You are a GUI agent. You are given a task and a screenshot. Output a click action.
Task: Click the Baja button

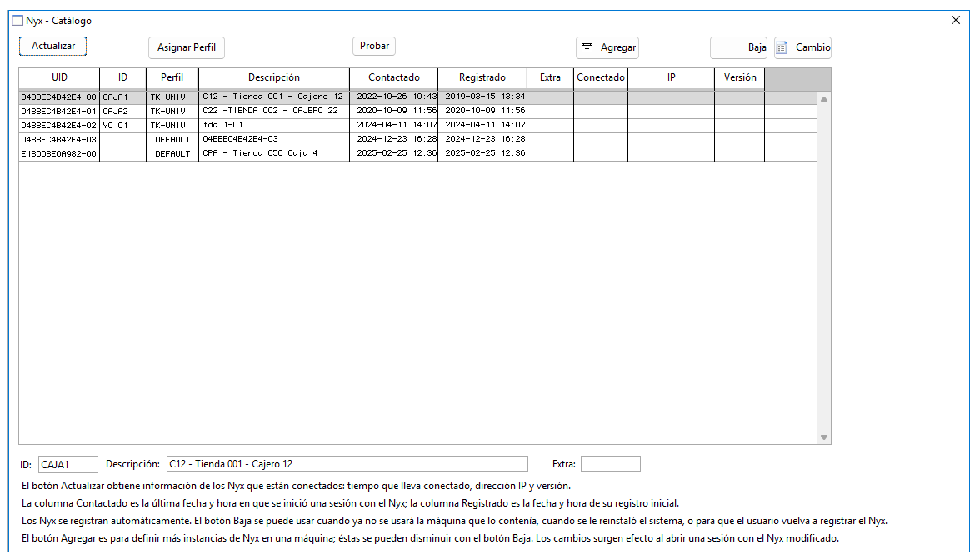(738, 47)
